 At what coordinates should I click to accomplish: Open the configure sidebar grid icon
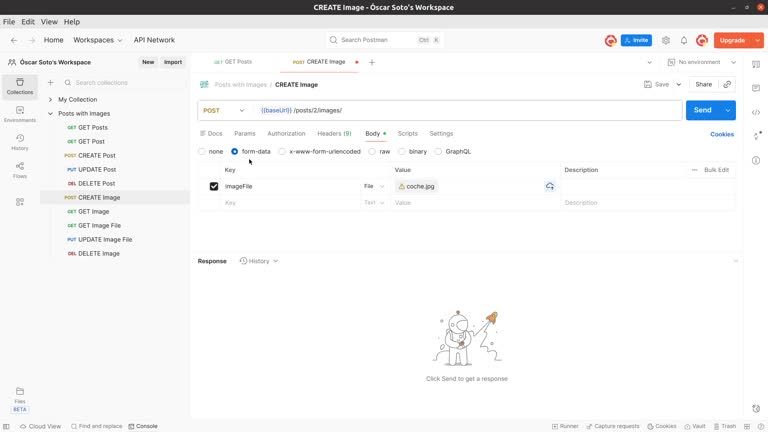click(x=20, y=202)
